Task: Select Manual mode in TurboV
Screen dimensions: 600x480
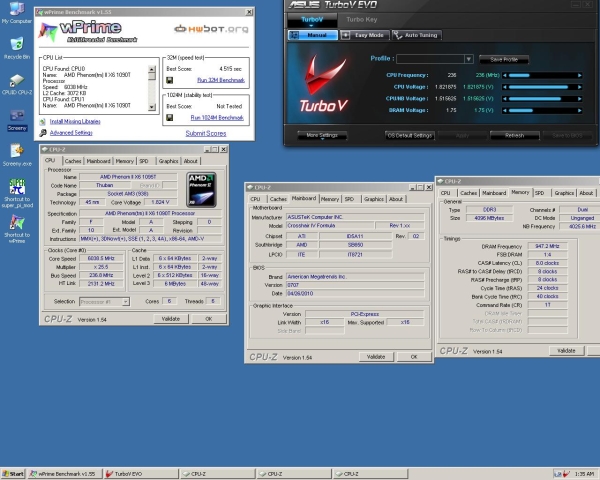Action: (313, 35)
